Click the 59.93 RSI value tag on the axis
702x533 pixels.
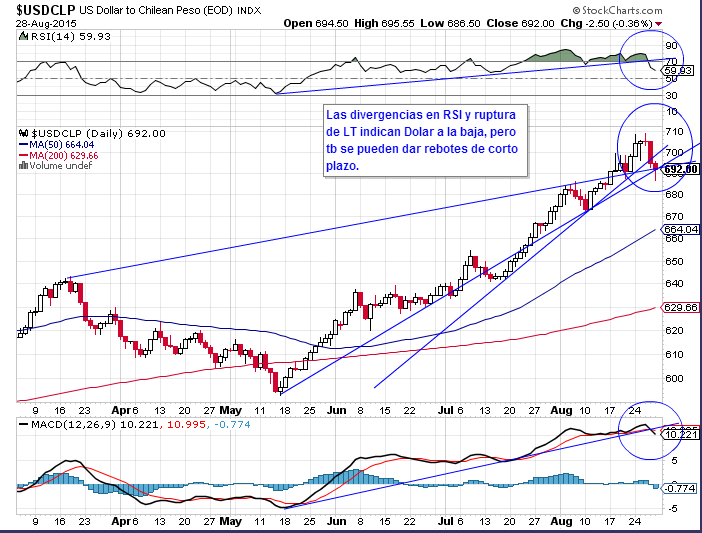[678, 71]
